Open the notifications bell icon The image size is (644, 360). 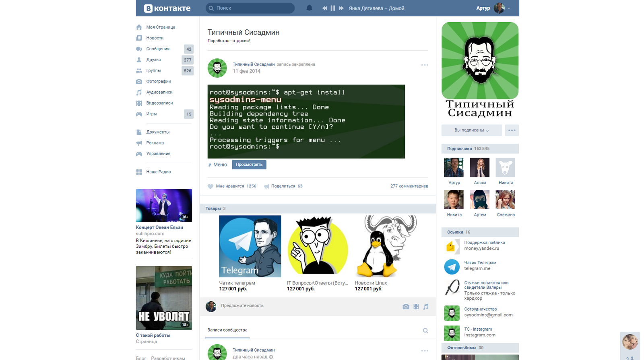click(309, 8)
